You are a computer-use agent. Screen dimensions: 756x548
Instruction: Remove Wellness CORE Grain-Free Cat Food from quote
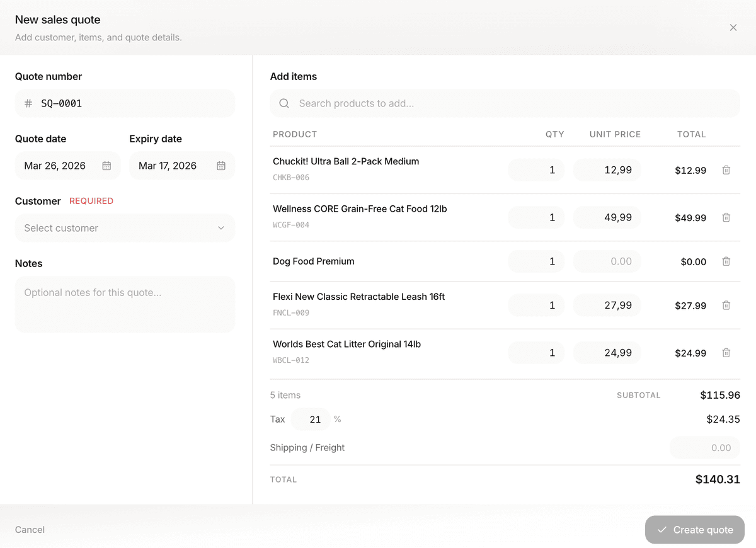tap(726, 217)
